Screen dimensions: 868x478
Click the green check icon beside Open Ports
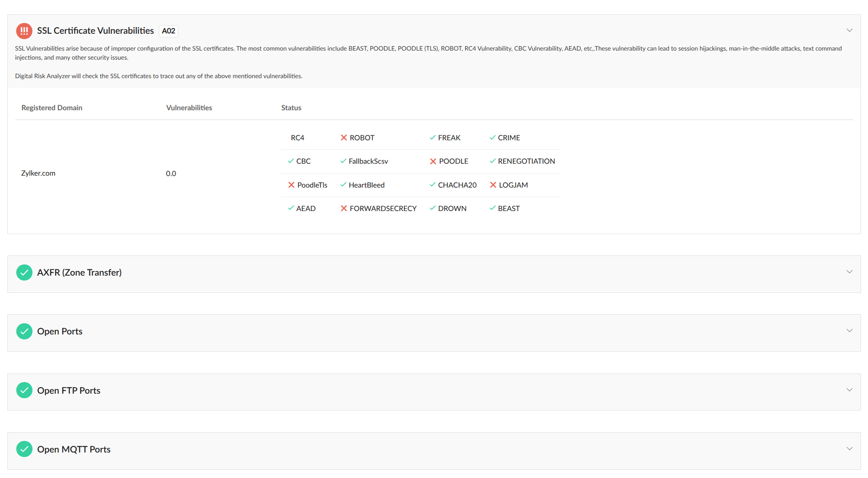point(24,331)
